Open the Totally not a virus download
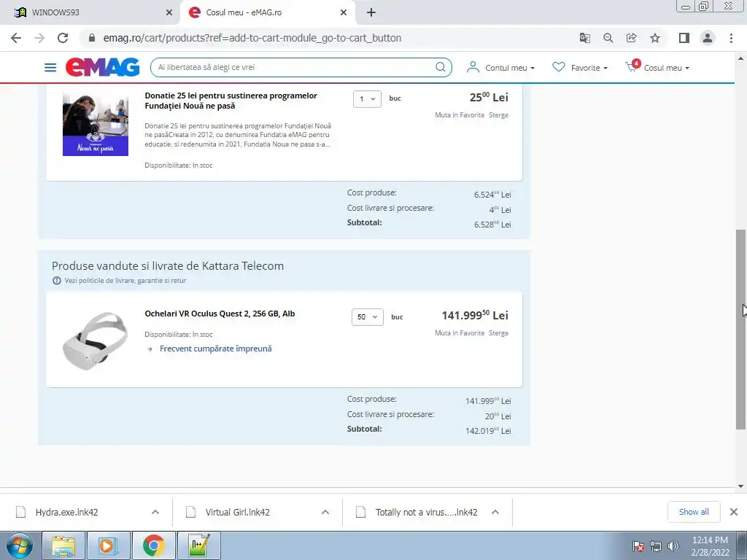This screenshot has width=747, height=560. click(426, 513)
